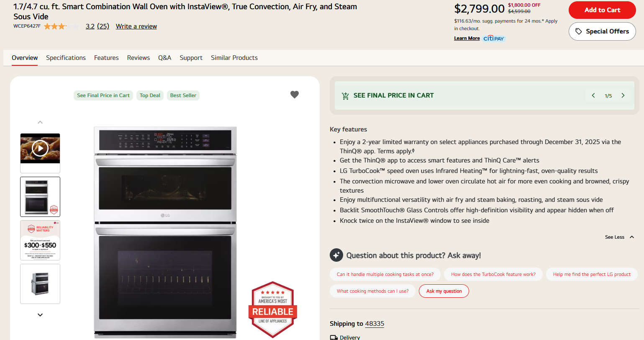Click the Ask my question button
The height and width of the screenshot is (340, 644).
(x=444, y=291)
